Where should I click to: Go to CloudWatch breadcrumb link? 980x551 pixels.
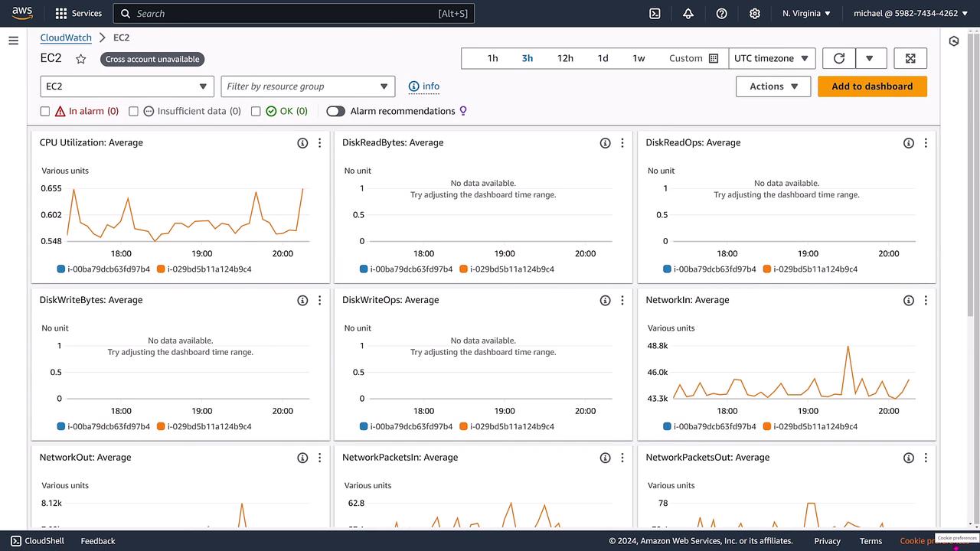(x=66, y=37)
